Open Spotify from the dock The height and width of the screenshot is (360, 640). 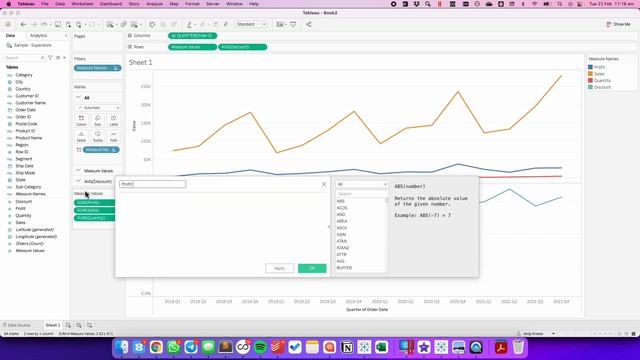point(260,347)
